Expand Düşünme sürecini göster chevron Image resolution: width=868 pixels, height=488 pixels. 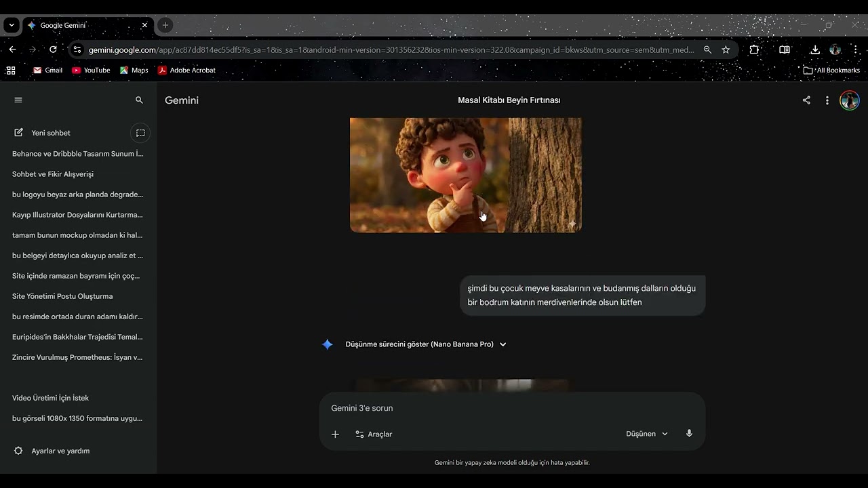pyautogui.click(x=503, y=344)
